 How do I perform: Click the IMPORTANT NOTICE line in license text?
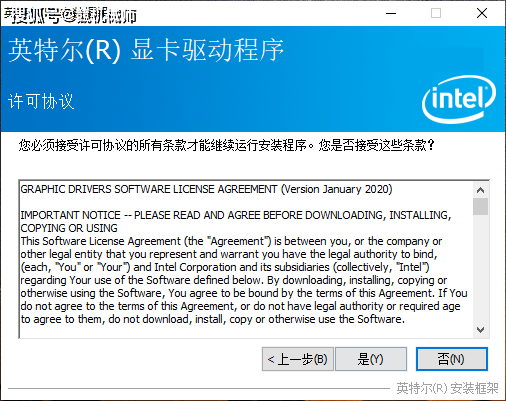pos(236,215)
